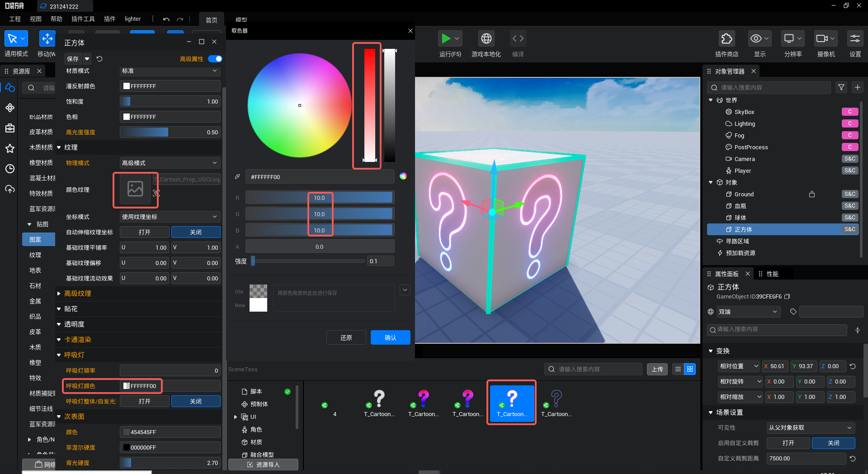The height and width of the screenshot is (474, 868).
Task: Open the visibility dropdown in scene settings
Action: (x=811, y=427)
